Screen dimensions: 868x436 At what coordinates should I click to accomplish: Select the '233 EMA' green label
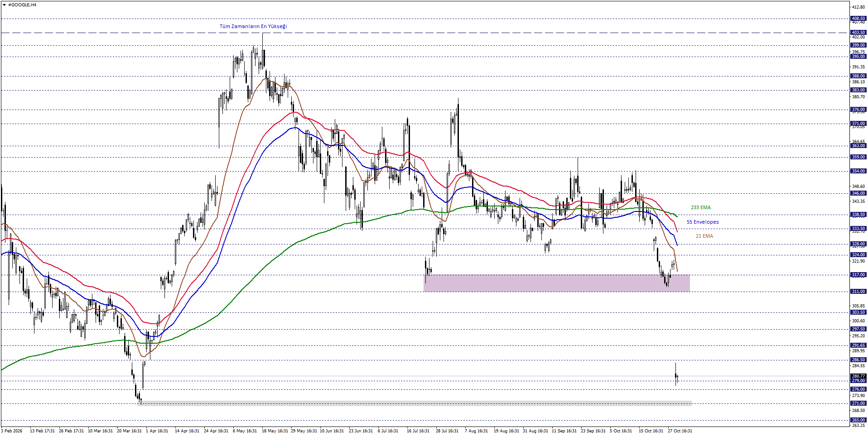[700, 207]
